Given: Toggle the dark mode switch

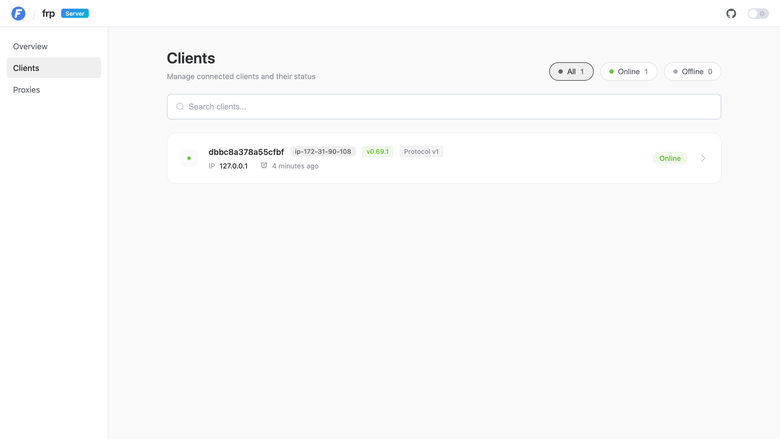Looking at the screenshot, I should (x=758, y=13).
